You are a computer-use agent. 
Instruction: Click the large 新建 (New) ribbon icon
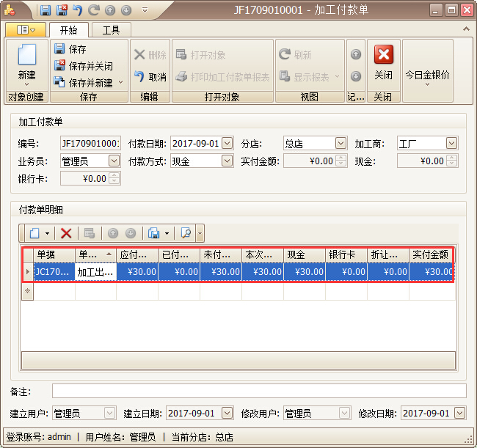tap(26, 56)
